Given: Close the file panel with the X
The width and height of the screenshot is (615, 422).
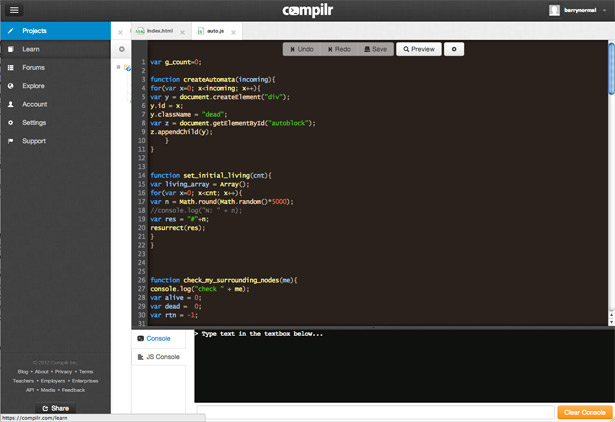Looking at the screenshot, I should (x=120, y=33).
